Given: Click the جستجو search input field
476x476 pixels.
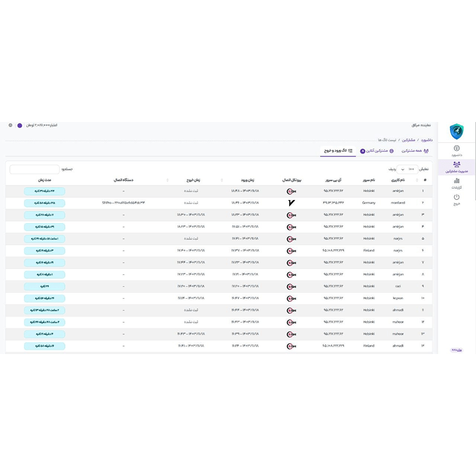Looking at the screenshot, I should 35,169.
